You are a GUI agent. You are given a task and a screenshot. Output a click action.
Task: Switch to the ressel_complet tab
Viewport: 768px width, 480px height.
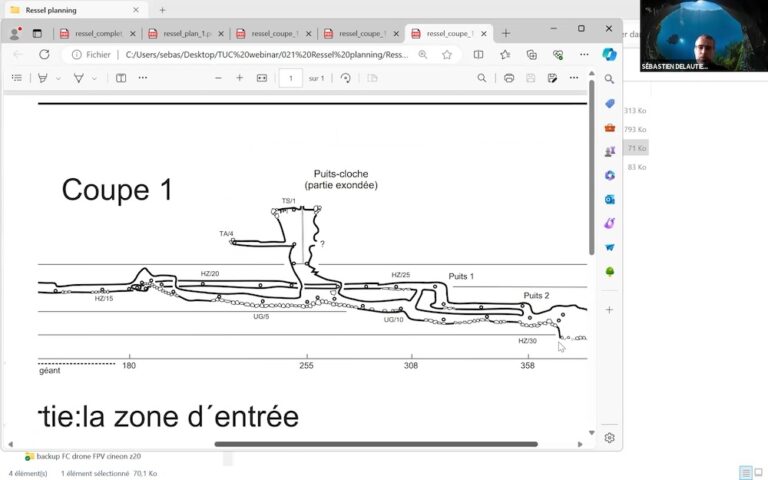(x=97, y=33)
